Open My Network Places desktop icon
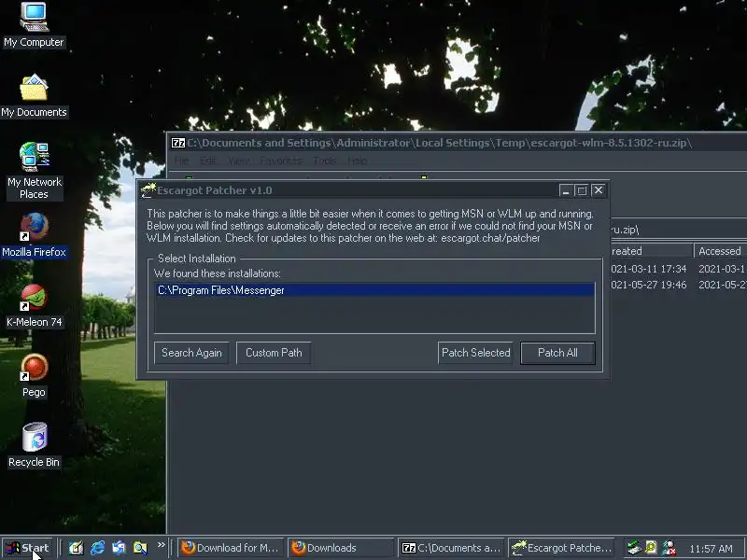This screenshot has width=747, height=560. 34,171
